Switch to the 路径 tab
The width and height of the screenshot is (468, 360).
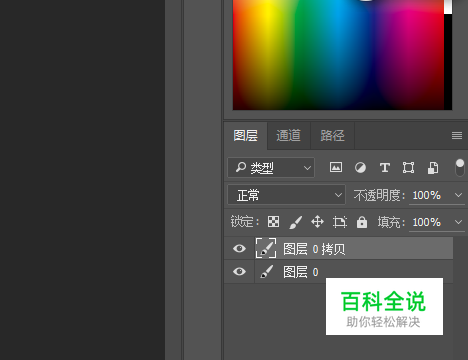332,136
